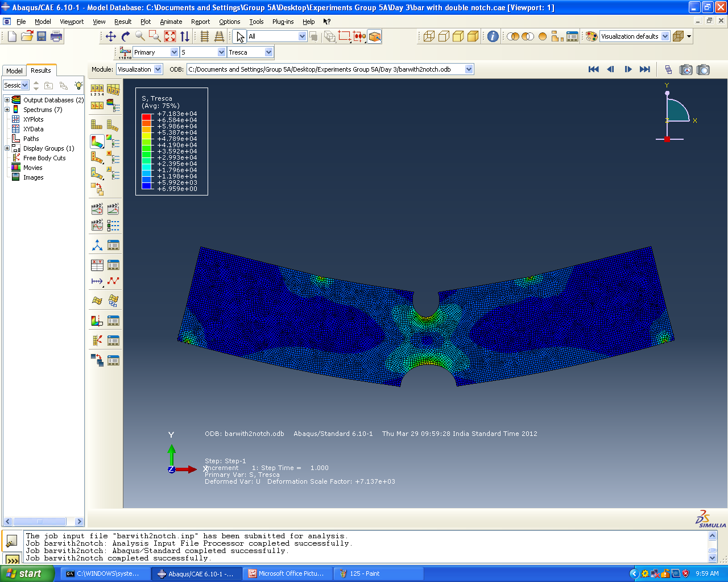This screenshot has width=728, height=582.
Task: Open the Tools menu
Action: pyautogui.click(x=257, y=22)
